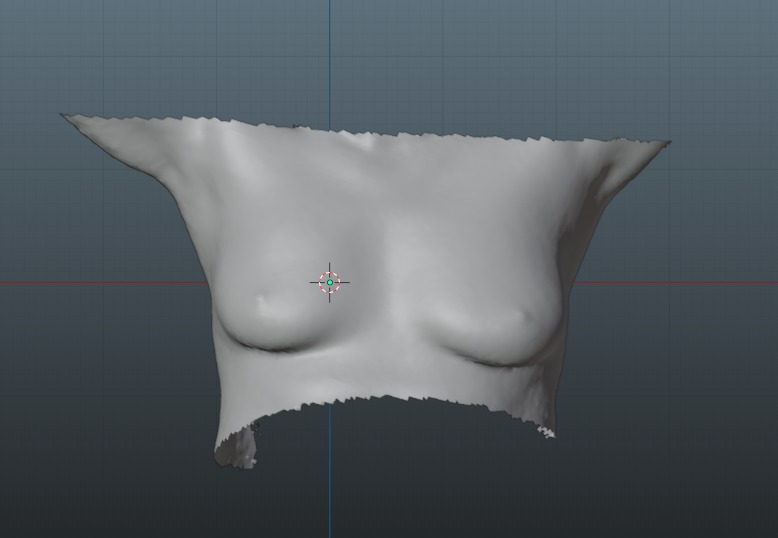
Task: Select the green origin dot inside the cursor
Action: [330, 283]
